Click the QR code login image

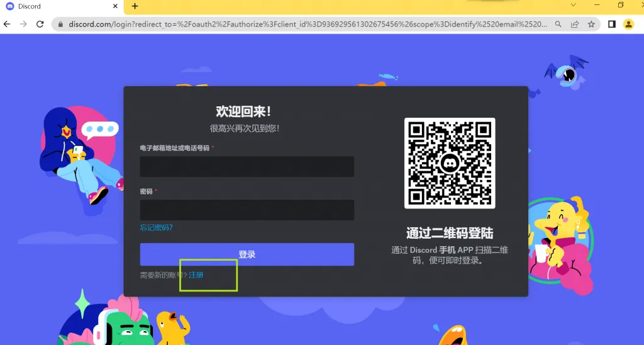tap(450, 163)
